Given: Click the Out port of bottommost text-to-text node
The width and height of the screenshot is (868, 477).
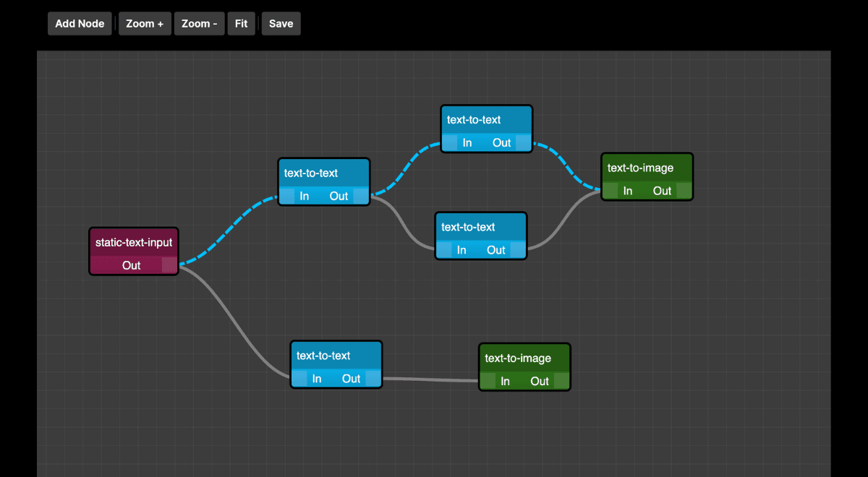Looking at the screenshot, I should [372, 379].
